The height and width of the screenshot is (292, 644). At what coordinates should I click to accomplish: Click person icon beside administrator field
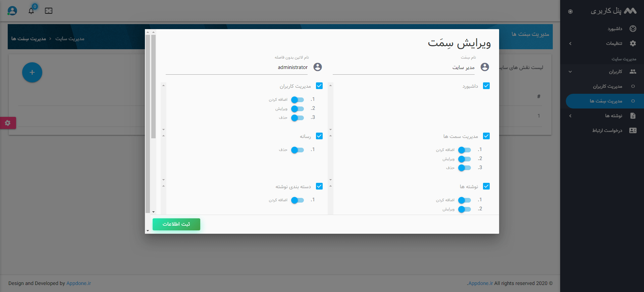point(318,67)
